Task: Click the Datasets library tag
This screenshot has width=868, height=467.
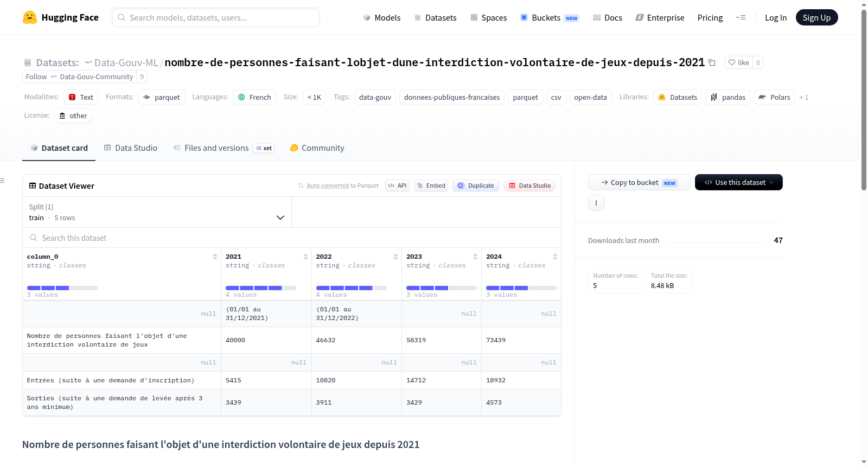Action: click(x=678, y=97)
